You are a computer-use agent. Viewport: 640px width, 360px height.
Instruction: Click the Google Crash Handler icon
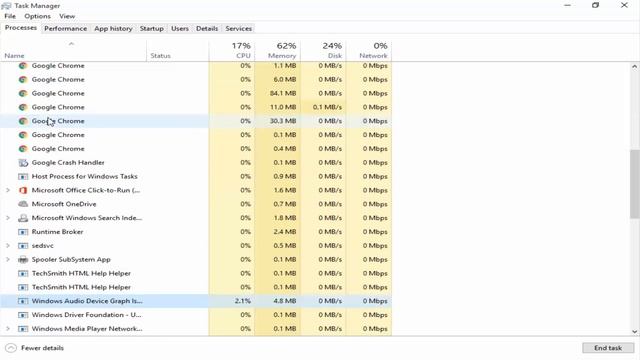[x=23, y=163]
